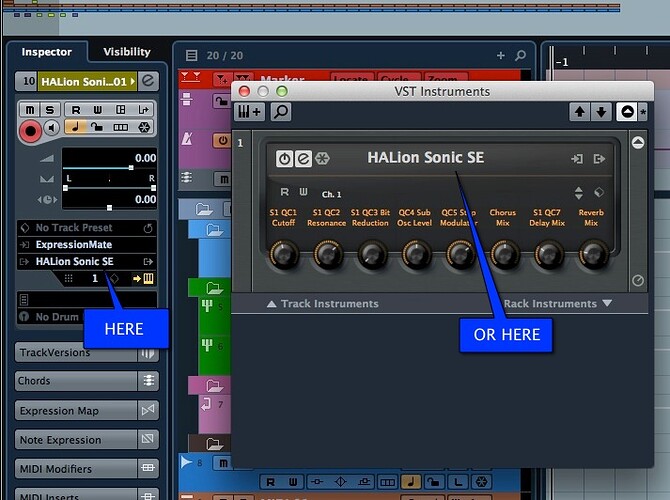Click the clock icon in VST rack sidebar
Screen dimensions: 670x500
[638, 281]
